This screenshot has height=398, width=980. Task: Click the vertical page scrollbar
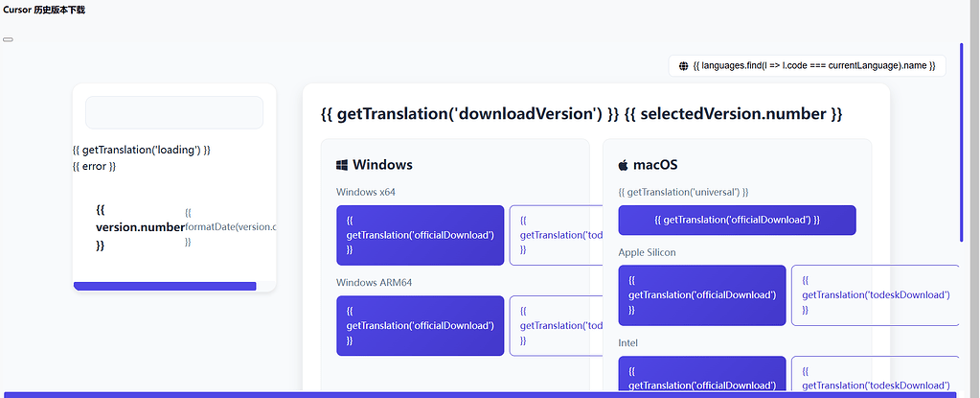[x=961, y=142]
